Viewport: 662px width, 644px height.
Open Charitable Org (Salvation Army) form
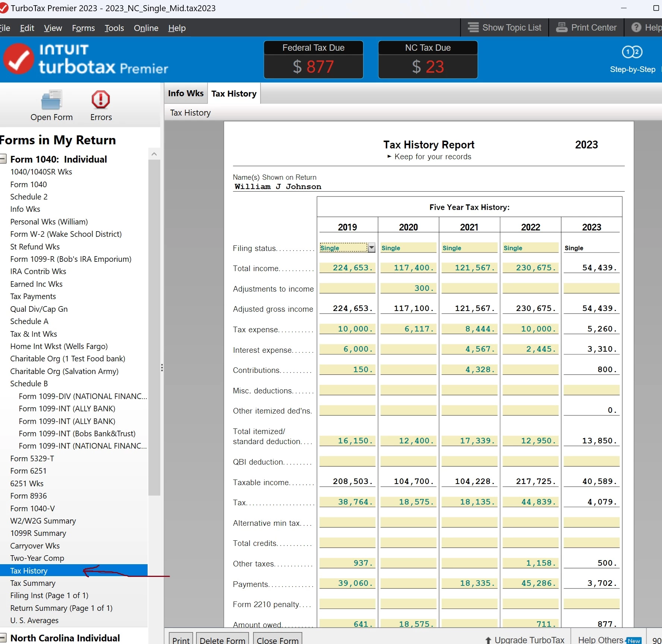click(64, 371)
